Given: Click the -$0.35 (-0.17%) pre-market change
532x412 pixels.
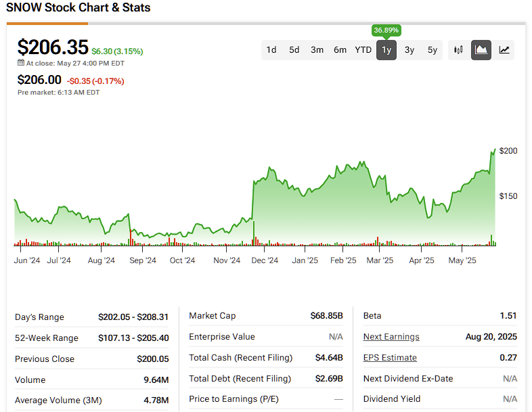Looking at the screenshot, I should (95, 81).
